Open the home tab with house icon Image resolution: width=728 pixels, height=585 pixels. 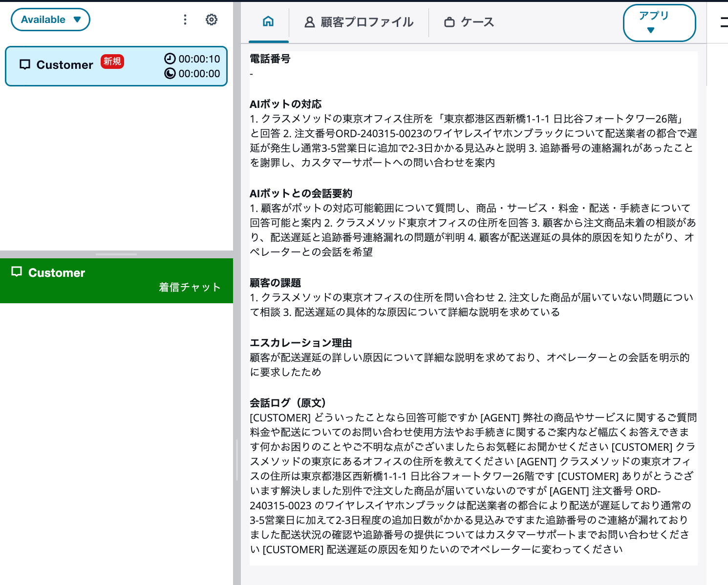pyautogui.click(x=268, y=22)
